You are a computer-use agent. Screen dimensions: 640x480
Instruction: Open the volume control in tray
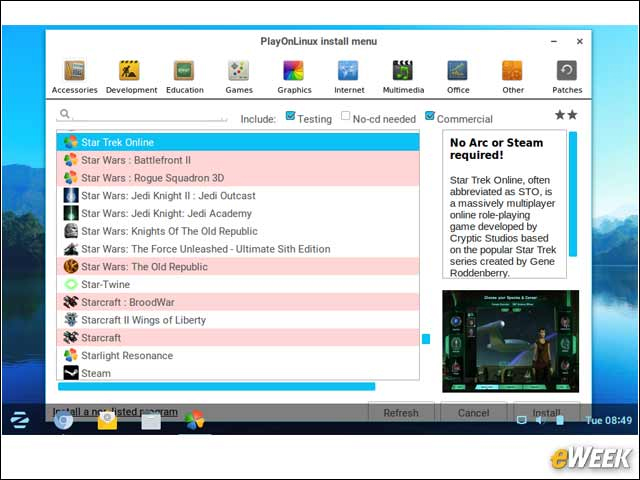[x=540, y=420]
